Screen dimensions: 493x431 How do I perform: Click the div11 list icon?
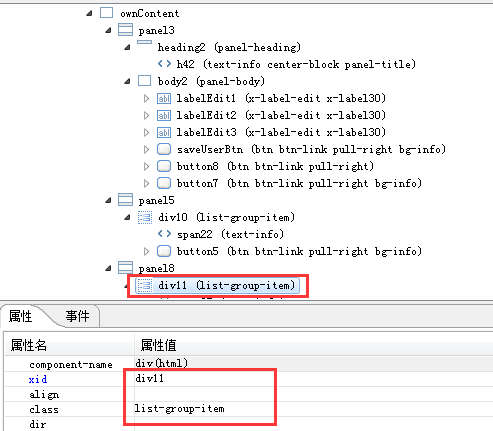click(x=145, y=285)
